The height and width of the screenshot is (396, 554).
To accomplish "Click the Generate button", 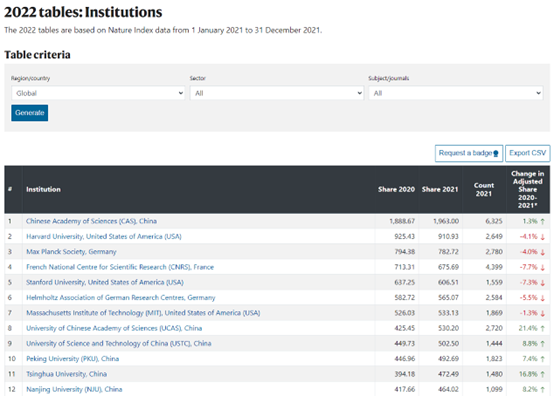I will [30, 113].
